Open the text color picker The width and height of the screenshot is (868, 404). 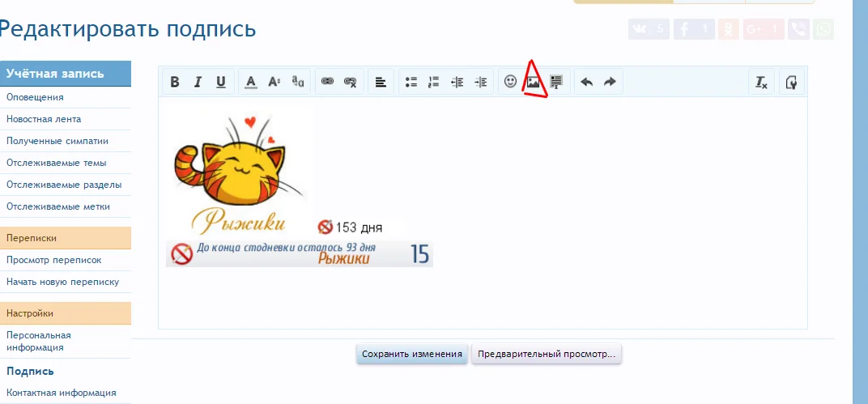[x=251, y=82]
